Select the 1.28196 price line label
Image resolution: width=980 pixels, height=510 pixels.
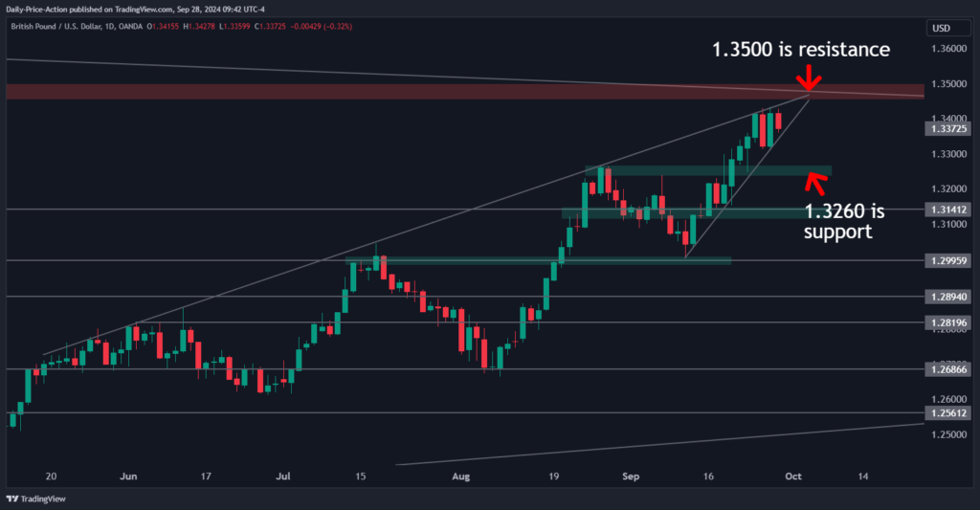[x=947, y=323]
